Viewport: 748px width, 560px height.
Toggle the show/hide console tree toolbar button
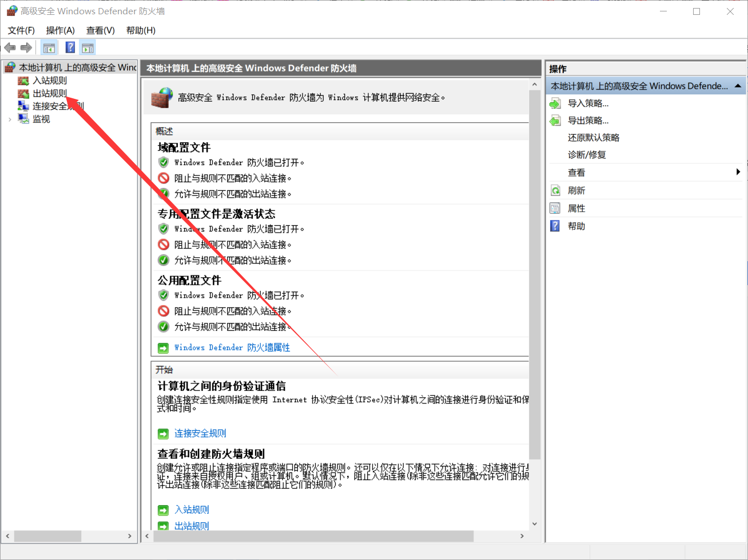pyautogui.click(x=50, y=47)
